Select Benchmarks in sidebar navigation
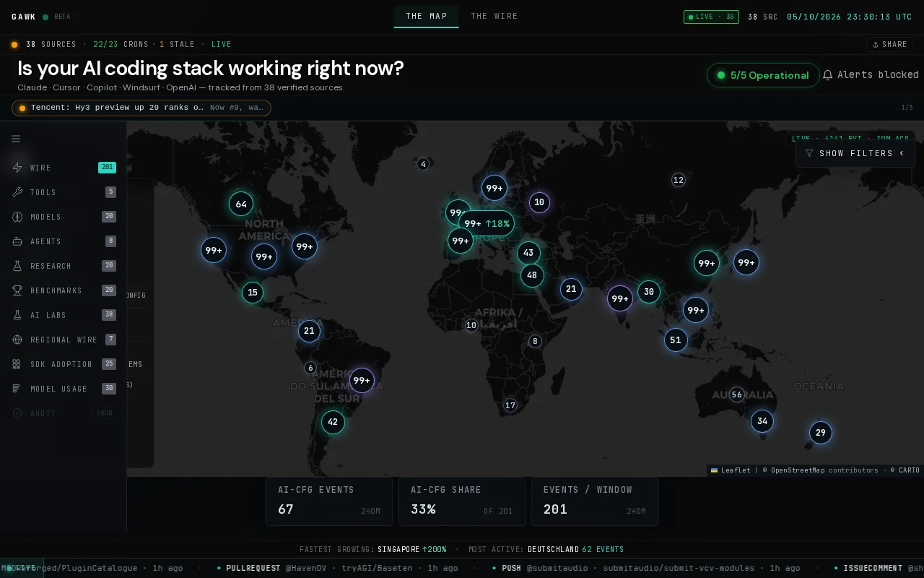The width and height of the screenshot is (924, 578). 64,290
